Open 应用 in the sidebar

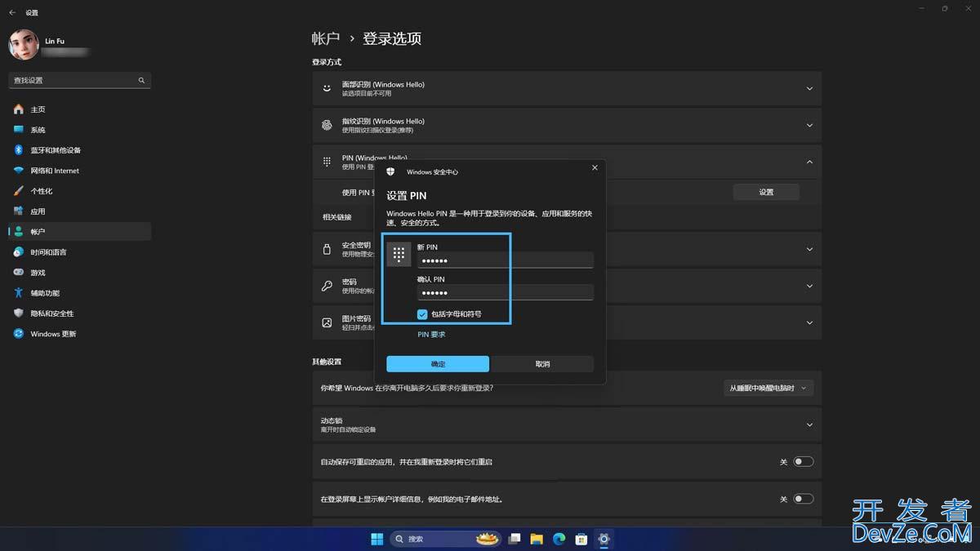(80, 211)
